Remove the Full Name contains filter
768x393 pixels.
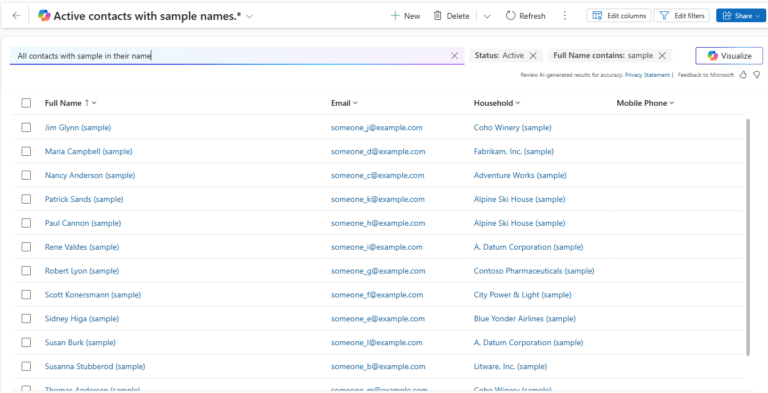pos(662,56)
